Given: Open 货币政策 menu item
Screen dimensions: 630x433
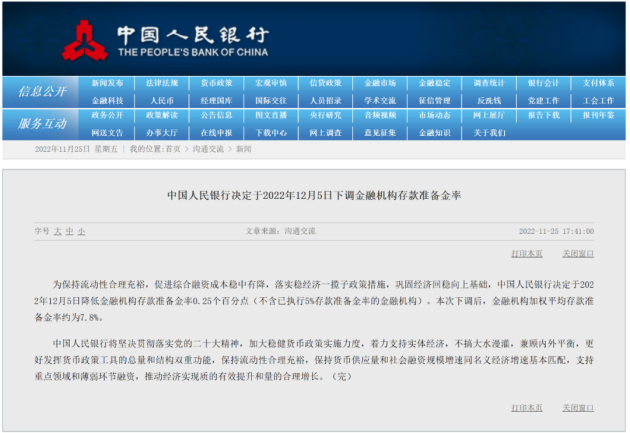Looking at the screenshot, I should 216,83.
